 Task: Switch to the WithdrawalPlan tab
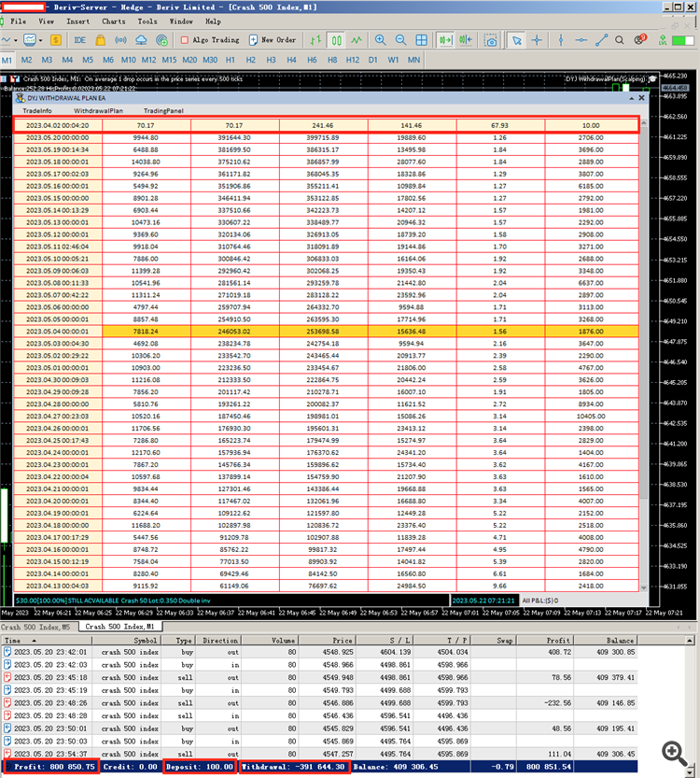point(98,110)
